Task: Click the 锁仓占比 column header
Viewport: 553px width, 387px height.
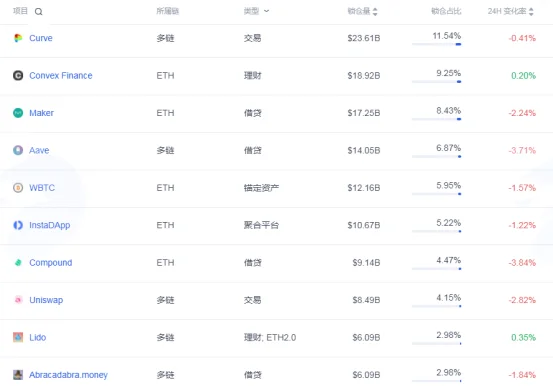Action: 446,11
